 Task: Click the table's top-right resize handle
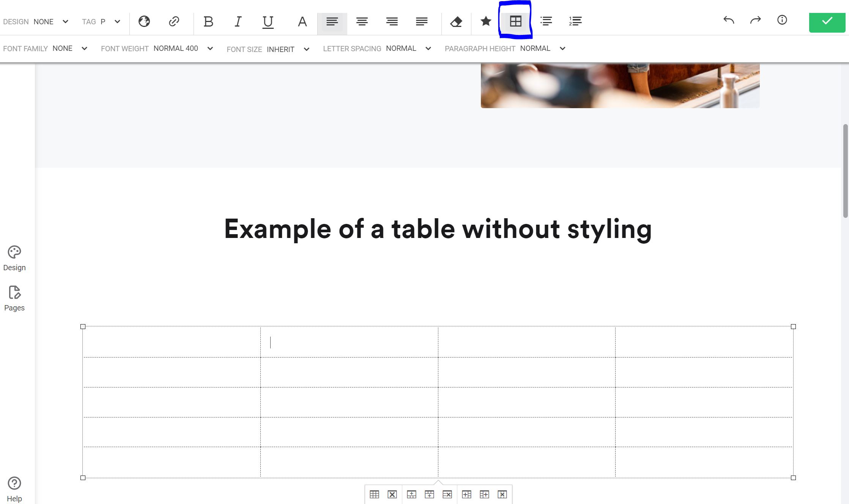pyautogui.click(x=793, y=326)
